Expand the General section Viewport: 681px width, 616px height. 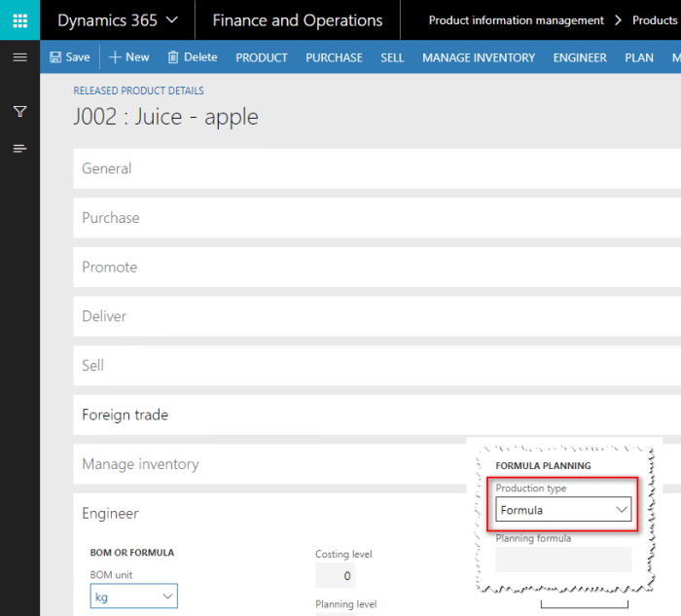pos(107,168)
